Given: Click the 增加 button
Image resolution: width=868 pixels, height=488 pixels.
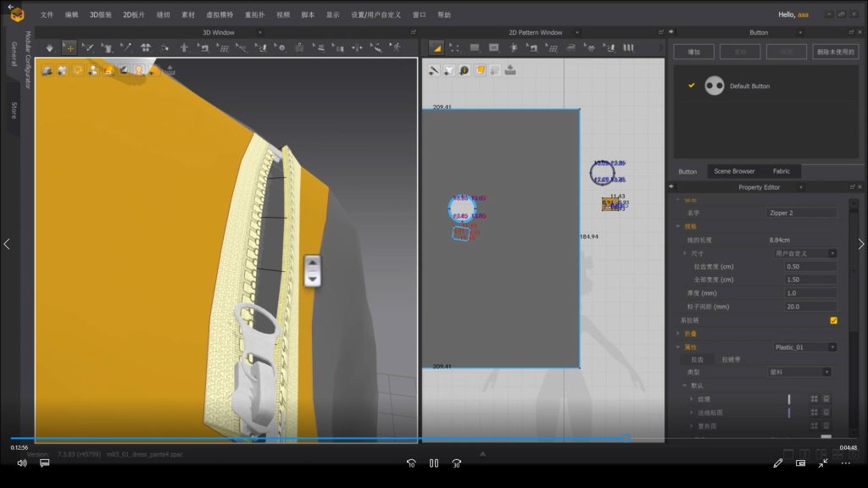Looking at the screenshot, I should click(x=693, y=52).
